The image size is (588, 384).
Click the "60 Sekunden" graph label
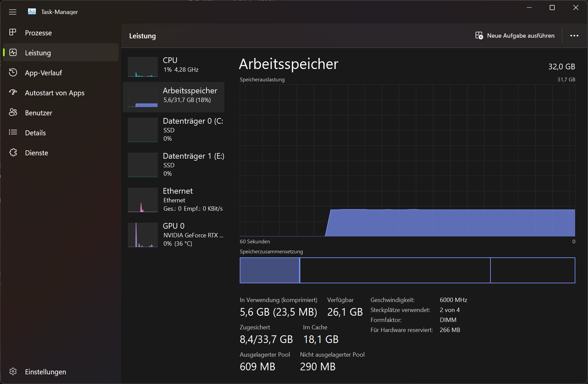coord(255,242)
